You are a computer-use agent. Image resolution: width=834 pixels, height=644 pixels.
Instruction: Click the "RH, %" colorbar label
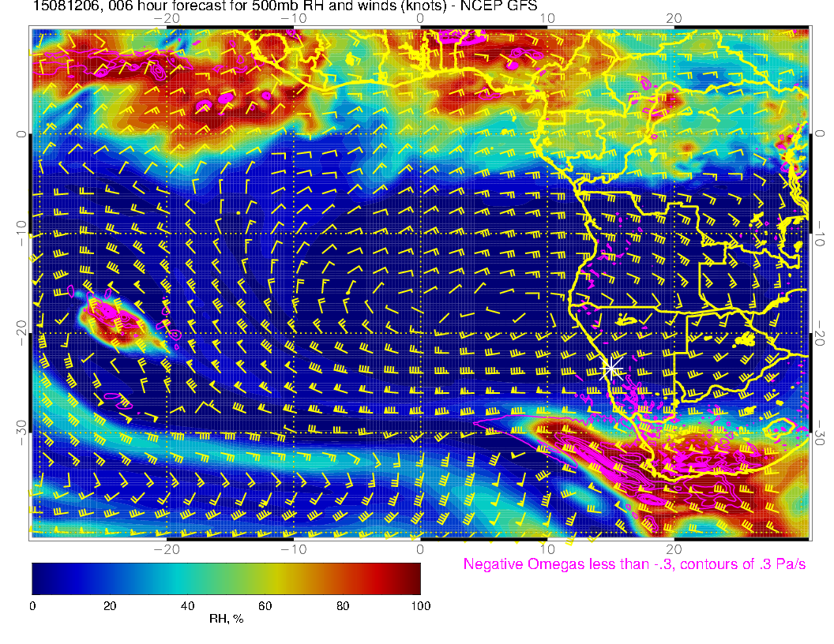[x=226, y=620]
